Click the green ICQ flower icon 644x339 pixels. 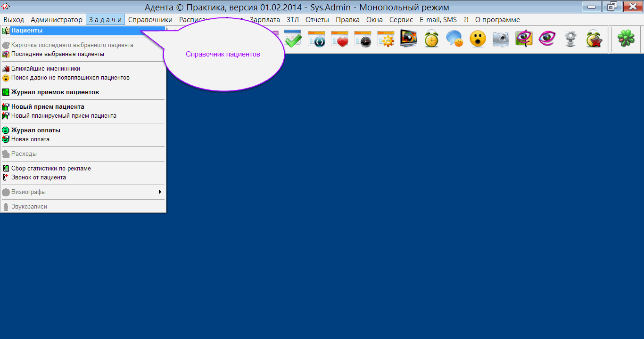point(626,39)
